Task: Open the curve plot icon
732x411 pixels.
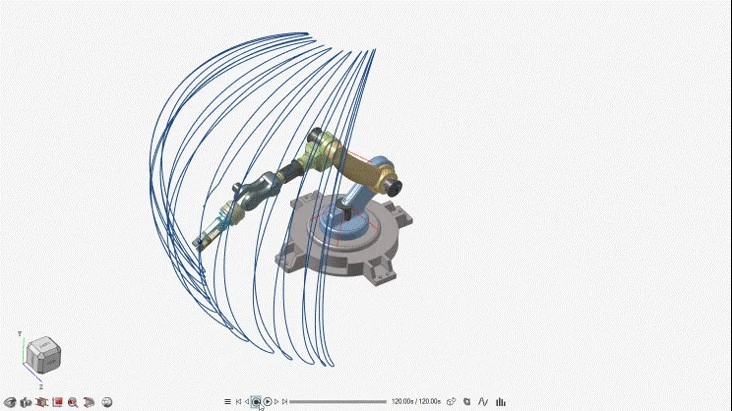Action: click(483, 402)
